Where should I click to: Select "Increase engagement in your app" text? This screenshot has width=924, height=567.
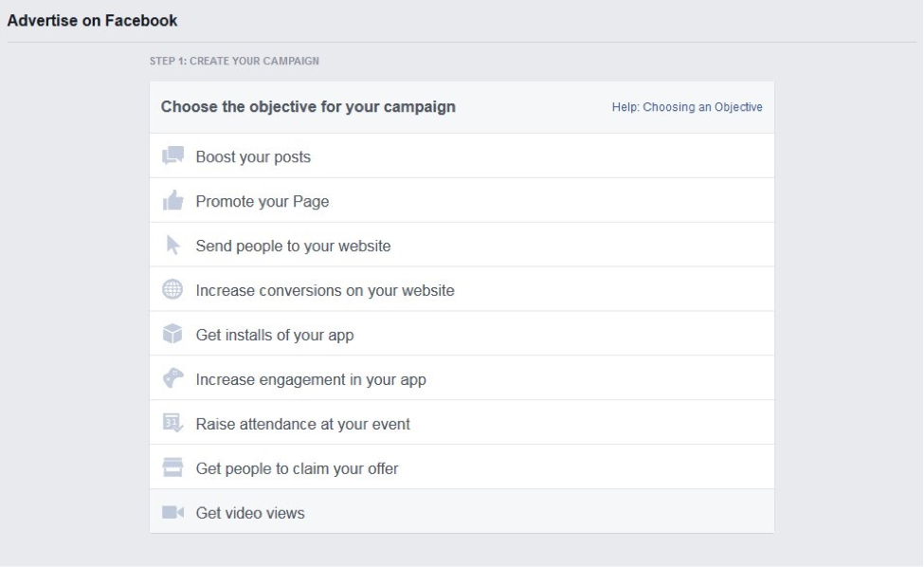(311, 379)
